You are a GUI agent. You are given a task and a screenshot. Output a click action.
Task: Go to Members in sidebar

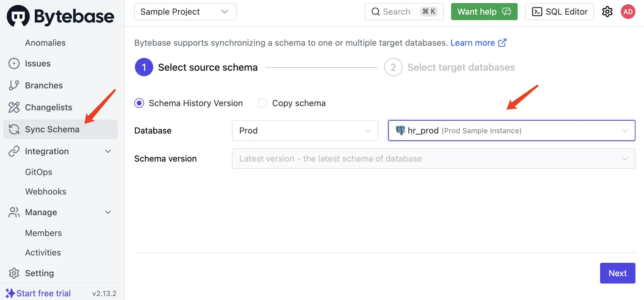click(x=44, y=233)
